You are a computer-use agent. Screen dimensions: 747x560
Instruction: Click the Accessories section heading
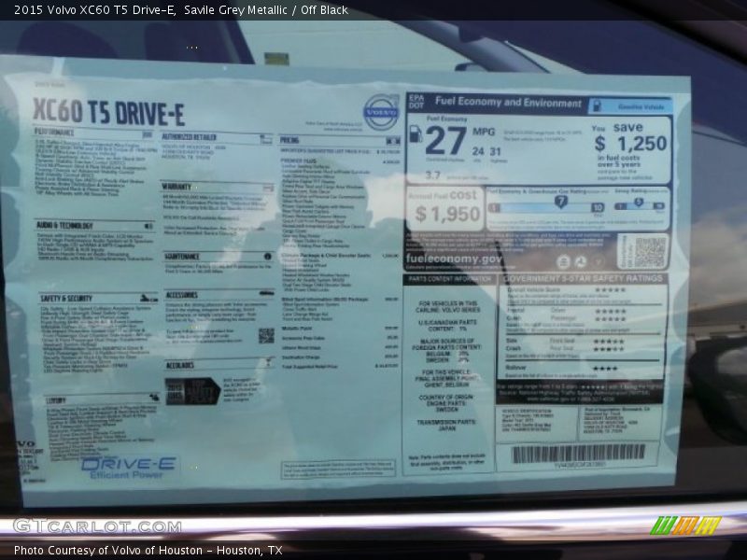(181, 295)
